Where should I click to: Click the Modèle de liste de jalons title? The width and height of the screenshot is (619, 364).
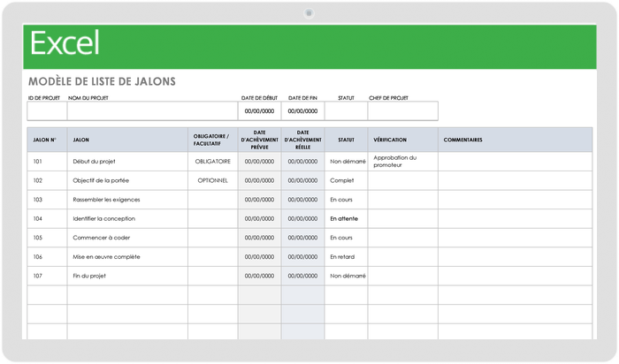pyautogui.click(x=102, y=81)
